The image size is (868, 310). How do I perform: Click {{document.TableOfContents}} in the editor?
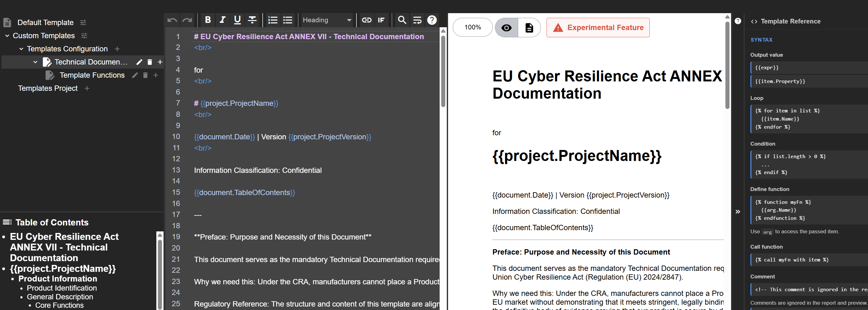point(244,193)
